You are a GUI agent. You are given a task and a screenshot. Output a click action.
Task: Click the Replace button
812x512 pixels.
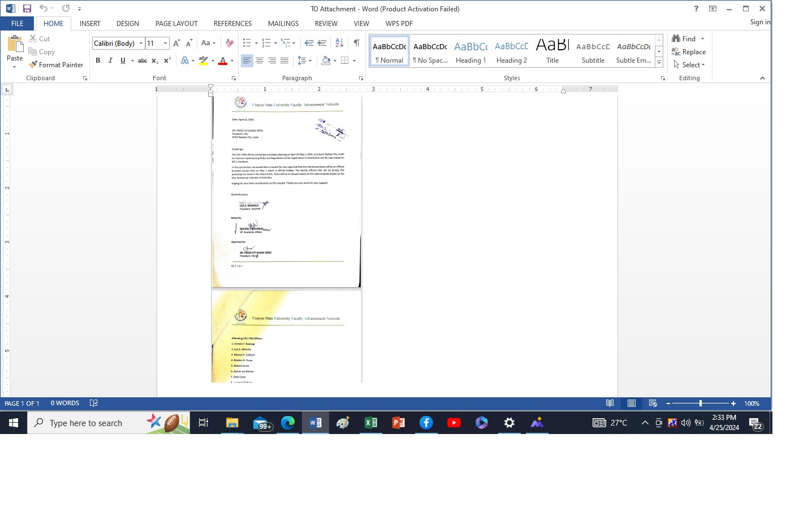[689, 52]
